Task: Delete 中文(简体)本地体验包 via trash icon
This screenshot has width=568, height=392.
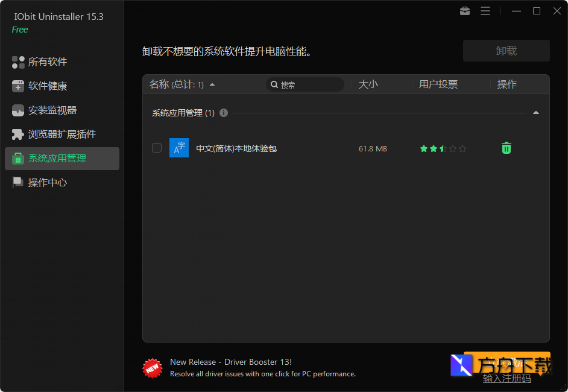Action: pos(506,148)
